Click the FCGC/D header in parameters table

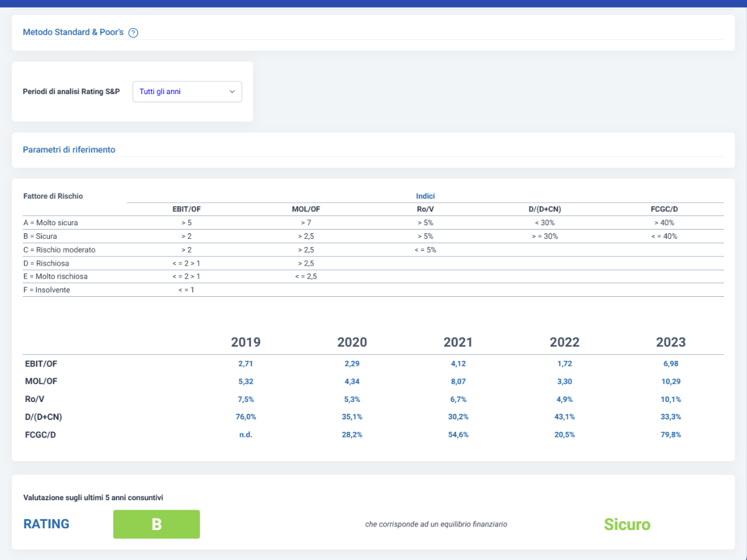(664, 209)
